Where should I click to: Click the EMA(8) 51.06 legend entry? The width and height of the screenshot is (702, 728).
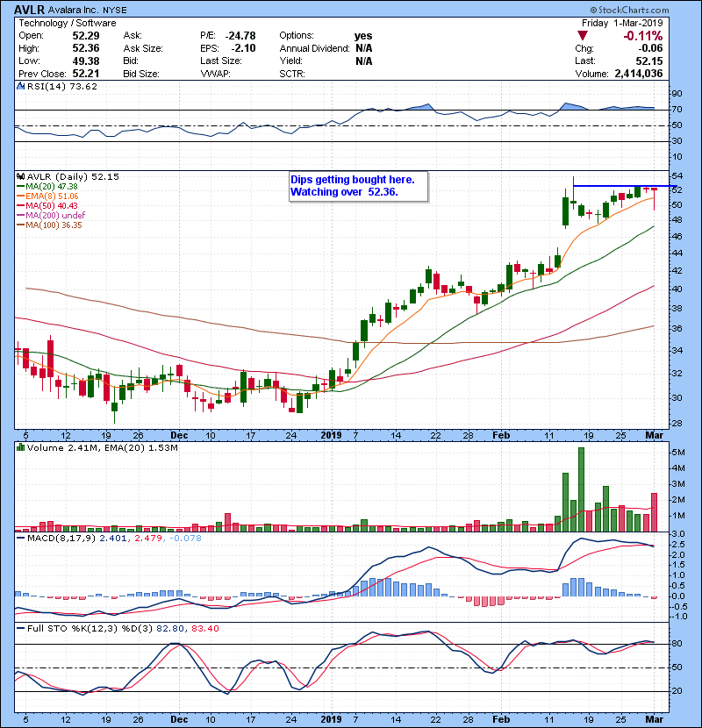click(52, 196)
